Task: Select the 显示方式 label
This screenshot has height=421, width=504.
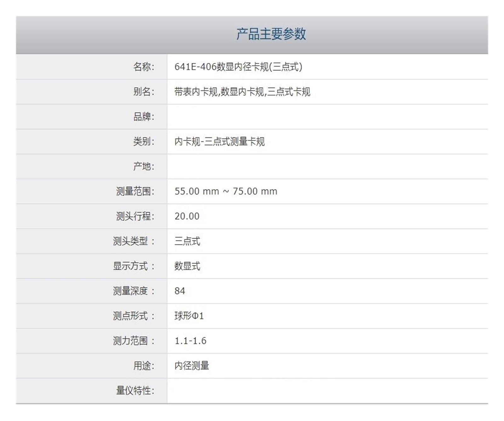Action: (134, 266)
